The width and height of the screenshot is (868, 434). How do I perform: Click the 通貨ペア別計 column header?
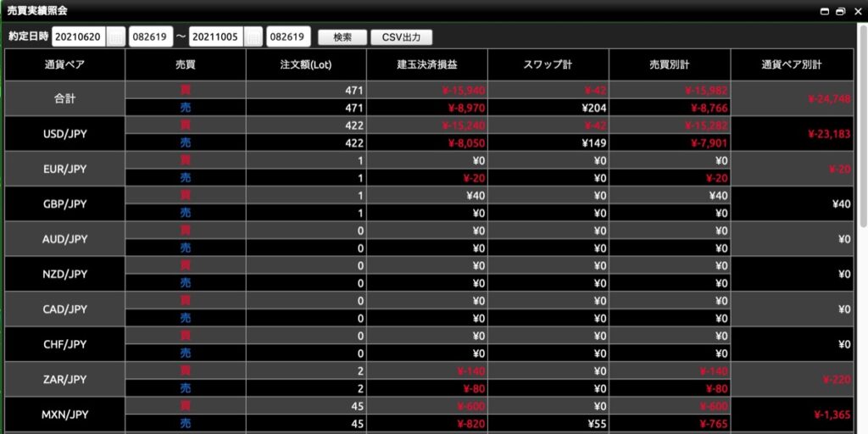click(x=793, y=64)
